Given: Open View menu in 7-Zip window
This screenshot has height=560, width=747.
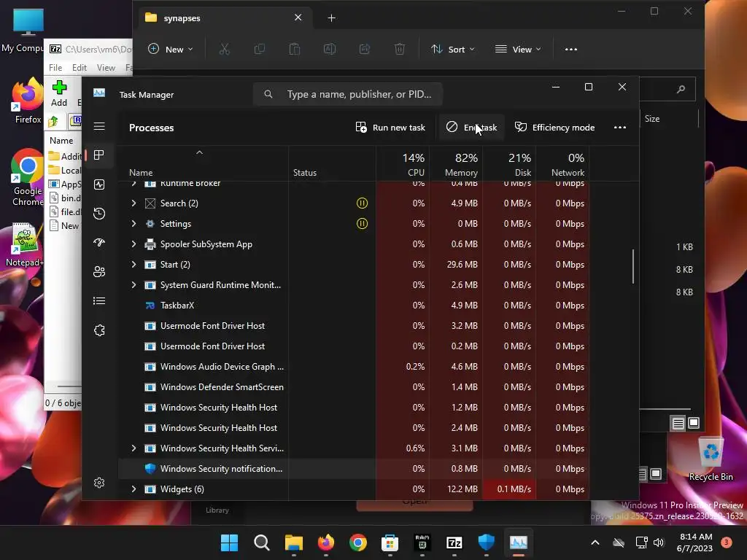Looking at the screenshot, I should 106,68.
